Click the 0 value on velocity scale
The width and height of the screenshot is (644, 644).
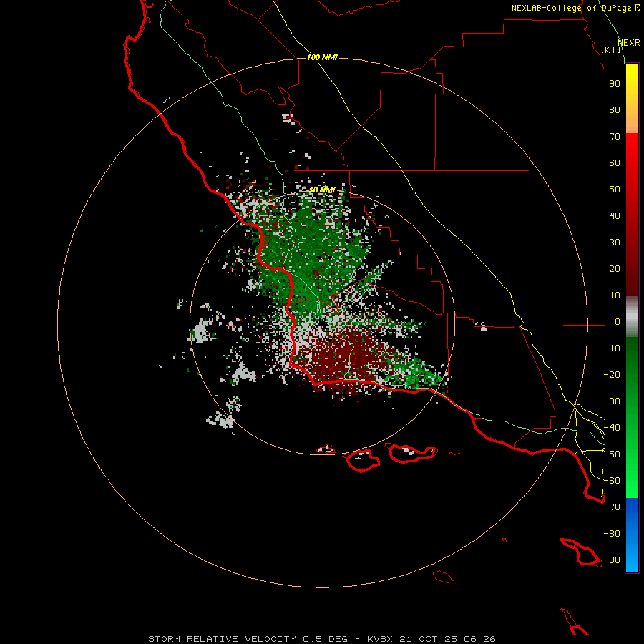click(x=618, y=322)
